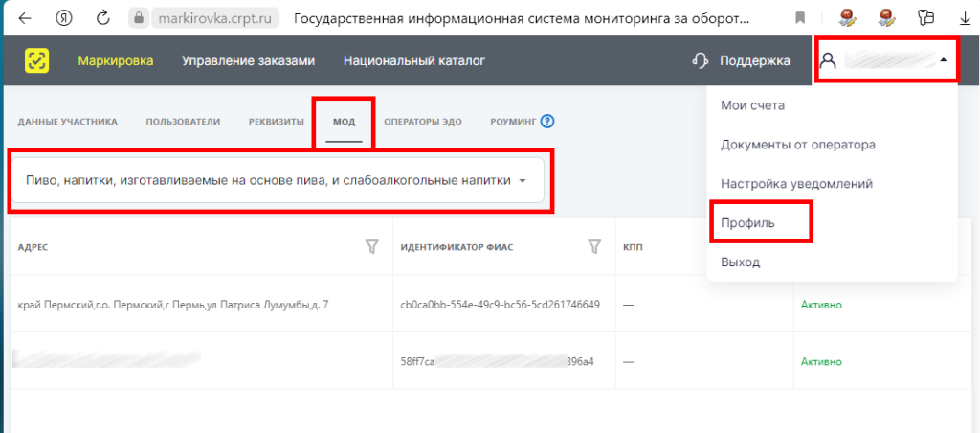Click the browser back arrow
980x433 pixels.
pos(24,18)
